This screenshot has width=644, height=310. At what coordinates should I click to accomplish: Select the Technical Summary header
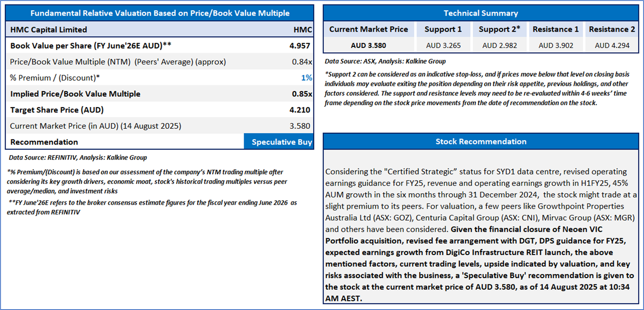(x=481, y=13)
